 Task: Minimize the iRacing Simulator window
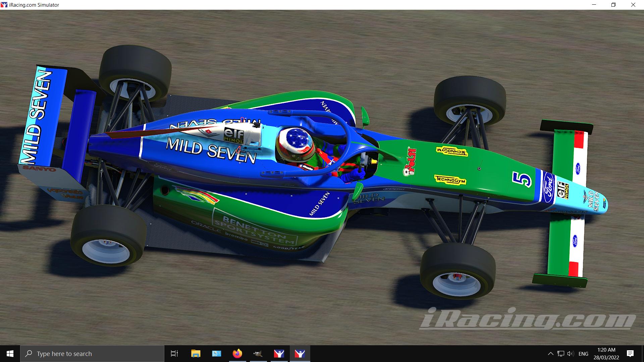(594, 5)
